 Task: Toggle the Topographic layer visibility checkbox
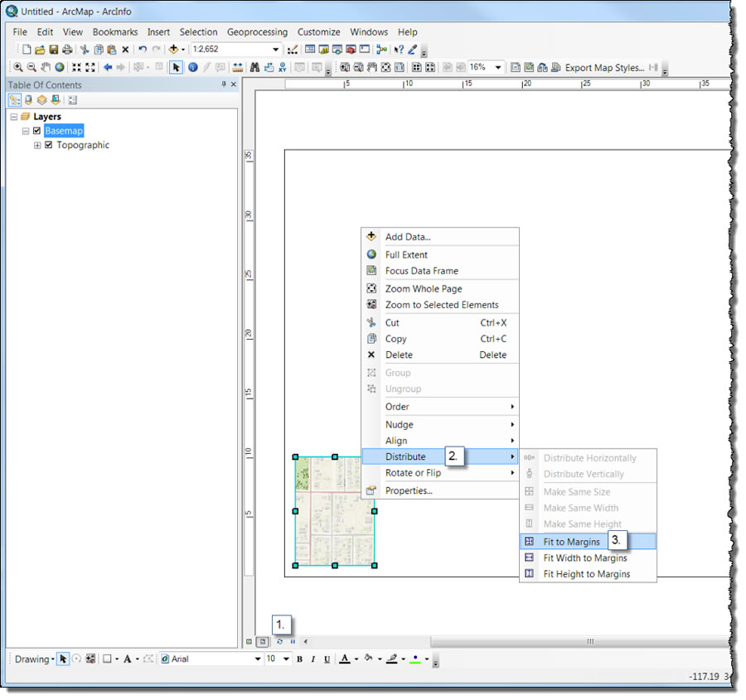pyautogui.click(x=48, y=145)
